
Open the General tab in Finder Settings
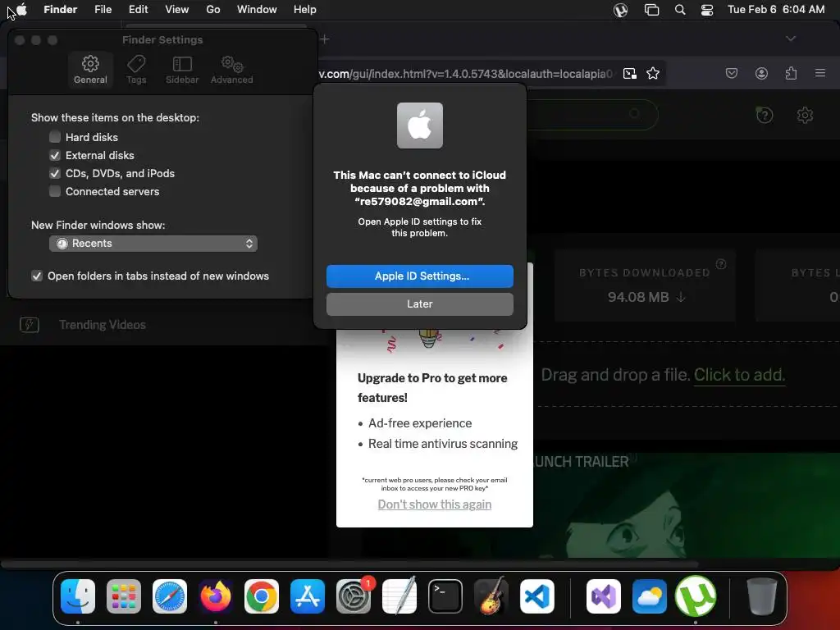(90, 70)
